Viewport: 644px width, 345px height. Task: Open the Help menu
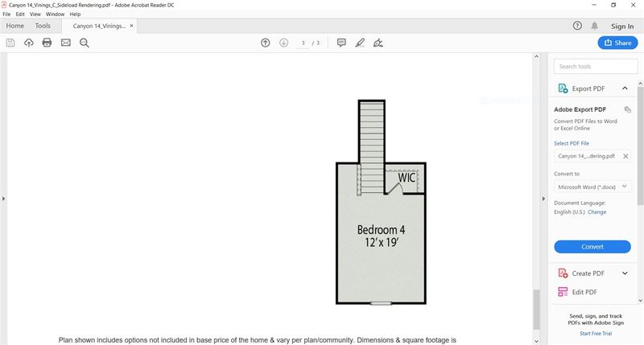point(75,14)
